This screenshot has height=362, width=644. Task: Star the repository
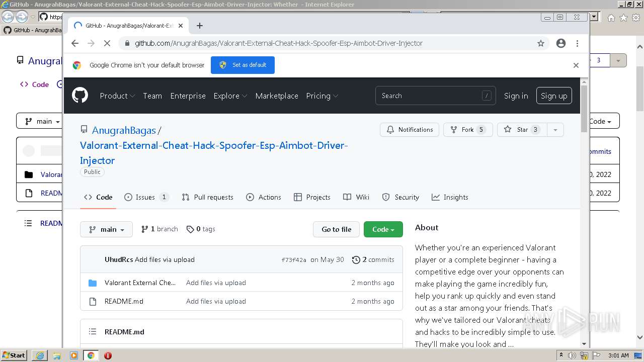click(522, 130)
